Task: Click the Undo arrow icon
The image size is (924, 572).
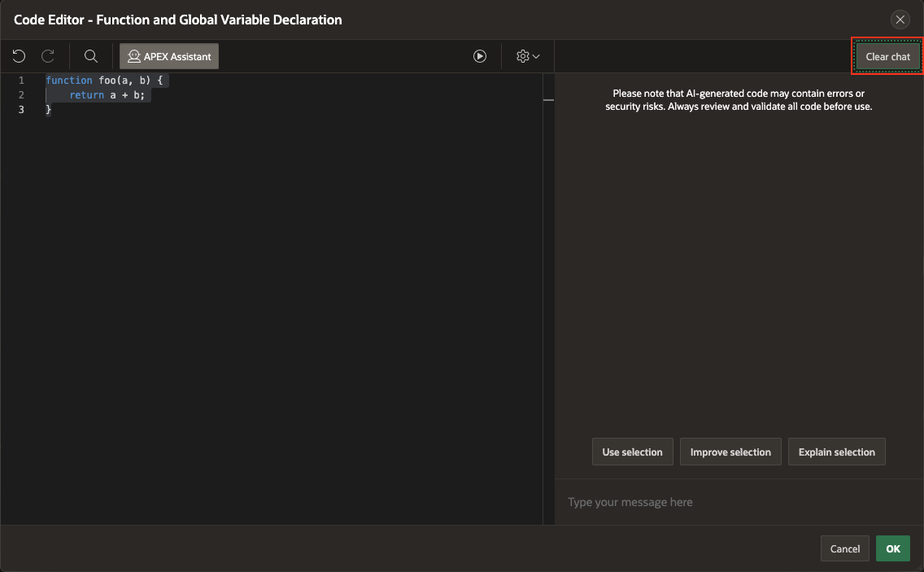Action: point(19,56)
